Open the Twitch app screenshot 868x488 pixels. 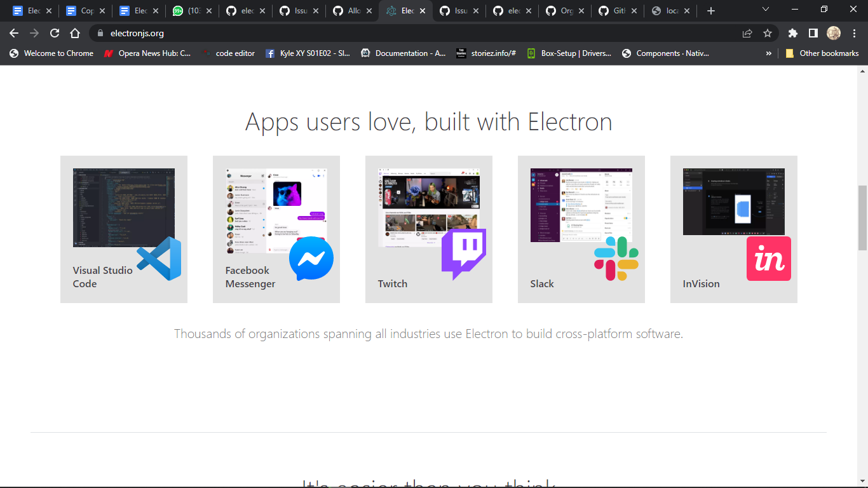(429, 207)
